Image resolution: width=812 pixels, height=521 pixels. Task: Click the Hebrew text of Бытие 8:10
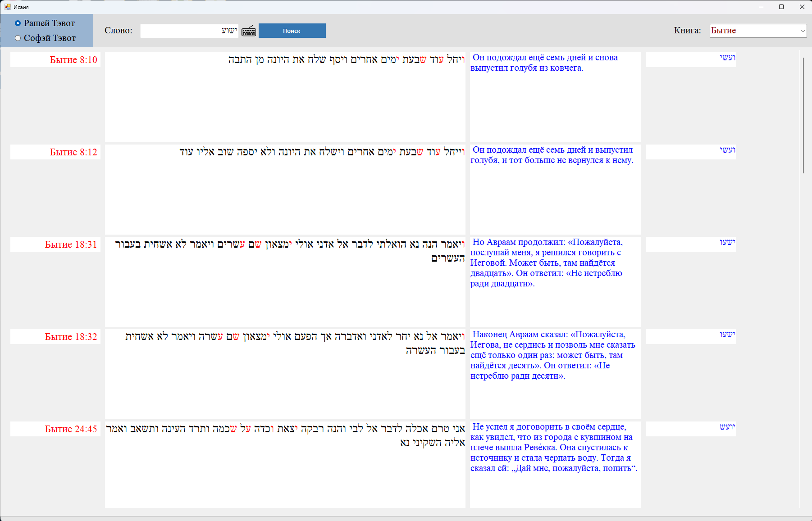(x=346, y=60)
